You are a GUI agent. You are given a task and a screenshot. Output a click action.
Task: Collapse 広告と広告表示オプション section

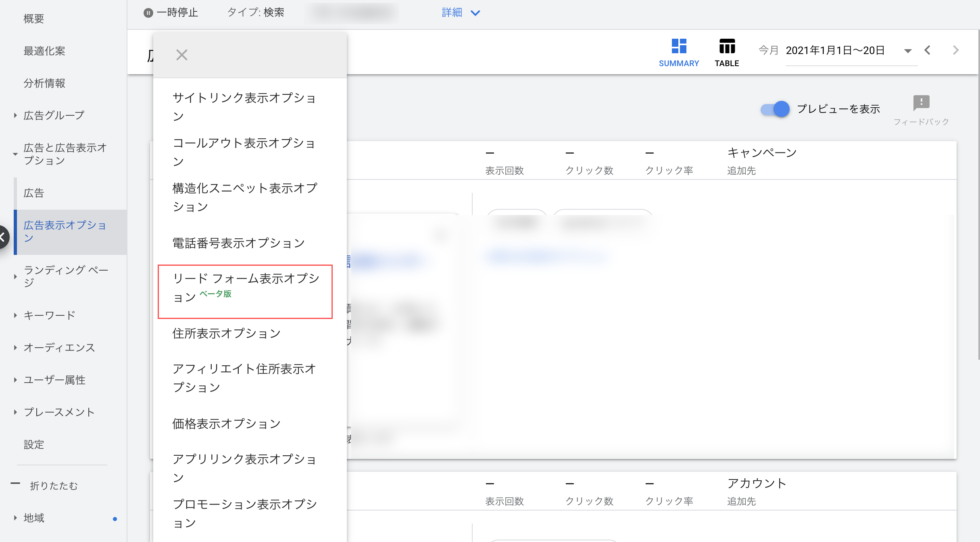point(15,154)
